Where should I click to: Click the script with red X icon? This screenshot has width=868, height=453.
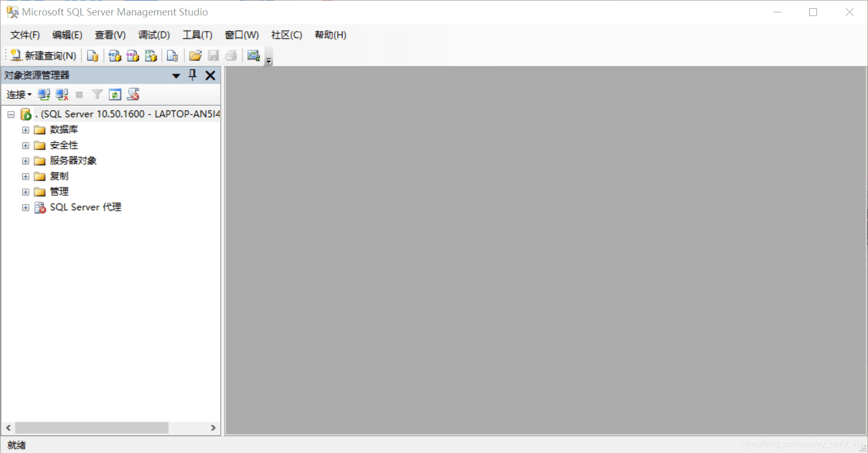pos(133,95)
